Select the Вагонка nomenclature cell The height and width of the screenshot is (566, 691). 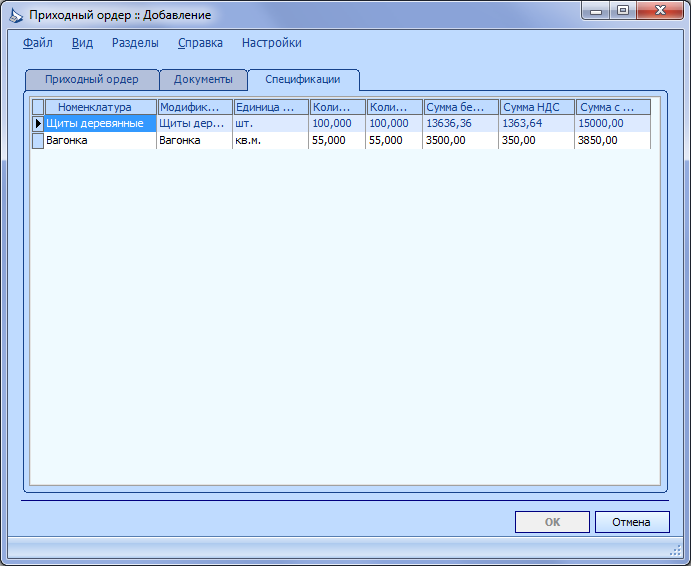[x=100, y=141]
